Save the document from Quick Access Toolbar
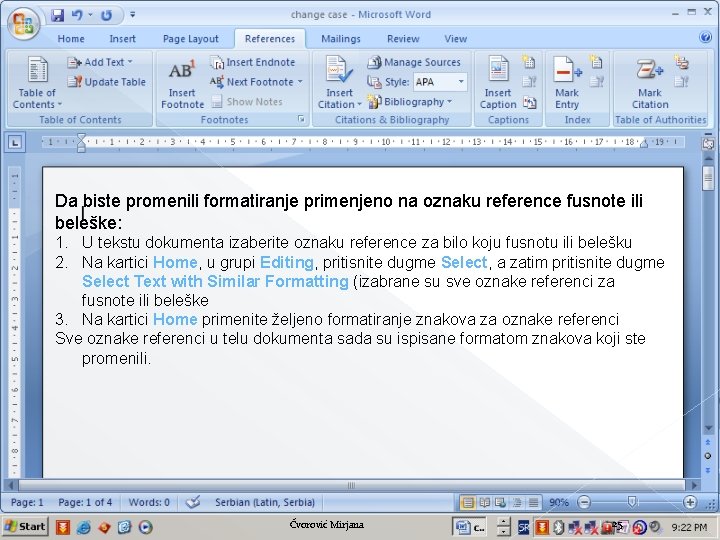 click(58, 15)
